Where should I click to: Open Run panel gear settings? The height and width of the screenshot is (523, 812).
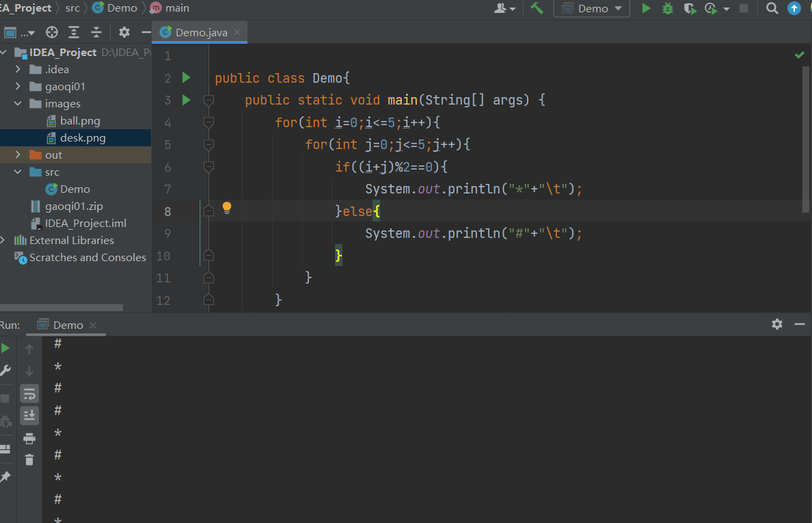click(x=776, y=324)
